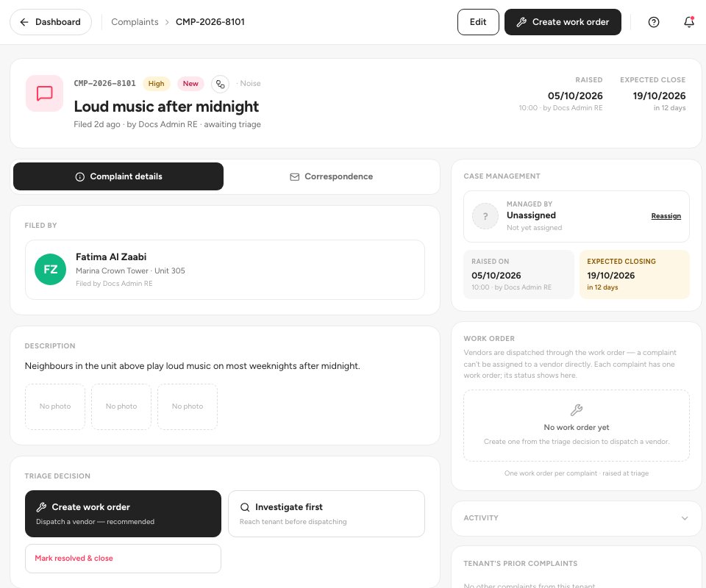Click the link icon next to New badge
Viewport: 706px width, 588px height.
(220, 84)
